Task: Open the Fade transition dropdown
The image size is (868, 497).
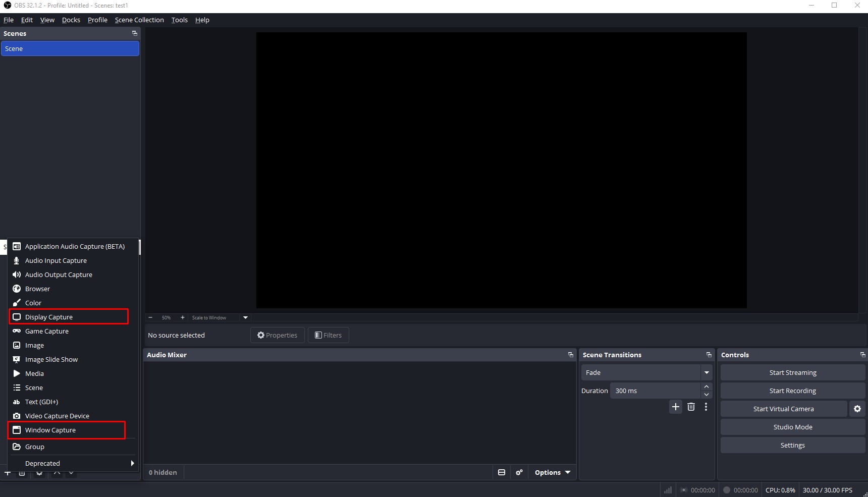Action: tap(646, 372)
